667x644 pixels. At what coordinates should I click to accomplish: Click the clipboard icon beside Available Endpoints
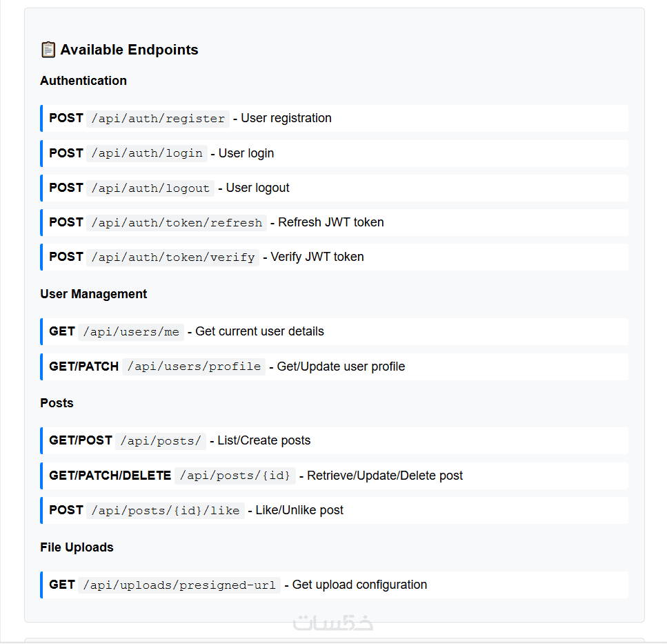tap(48, 50)
